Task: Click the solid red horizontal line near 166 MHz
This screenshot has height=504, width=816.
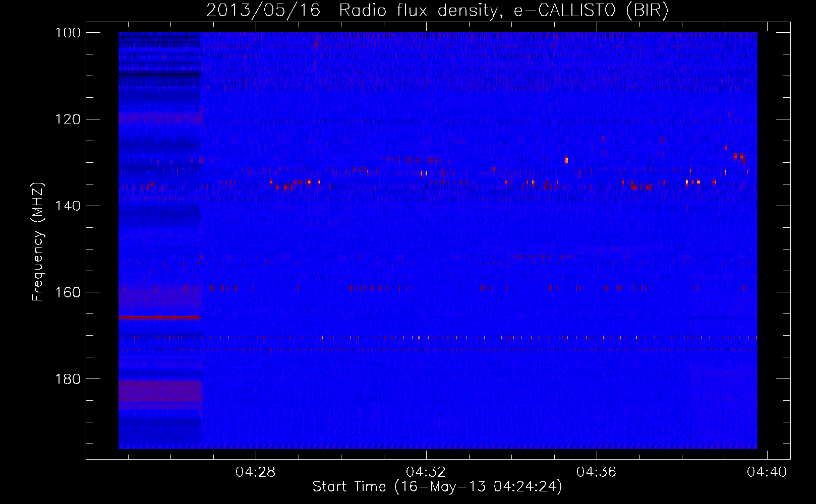Action: click(159, 318)
